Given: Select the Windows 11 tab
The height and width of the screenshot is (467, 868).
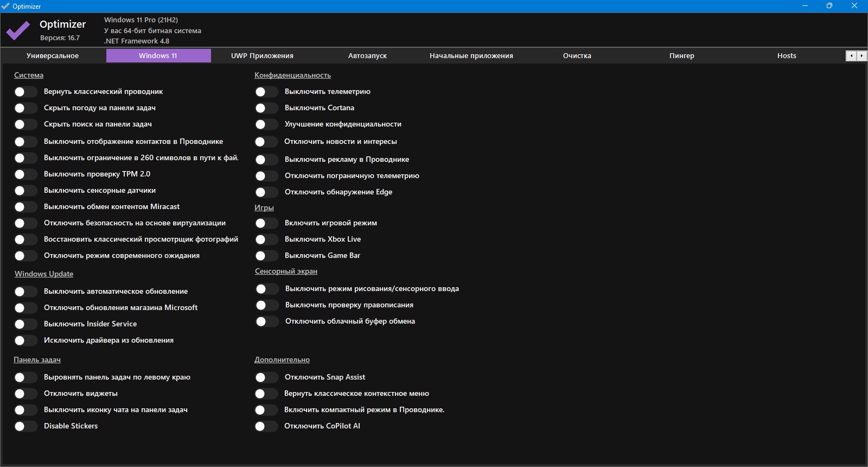Looking at the screenshot, I should (158, 56).
